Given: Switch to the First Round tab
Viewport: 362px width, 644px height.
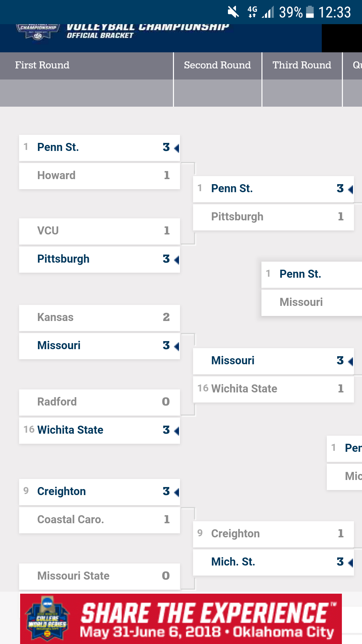Looking at the screenshot, I should coord(42,65).
